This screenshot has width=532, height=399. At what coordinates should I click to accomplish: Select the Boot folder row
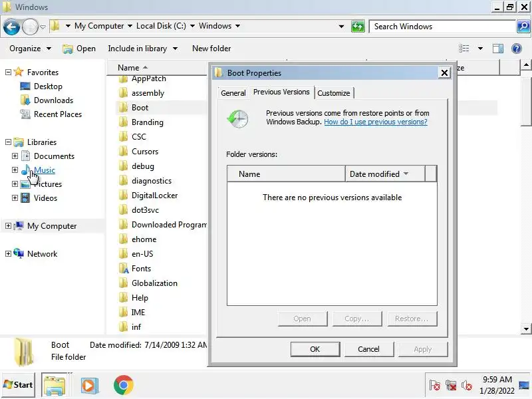(162, 108)
